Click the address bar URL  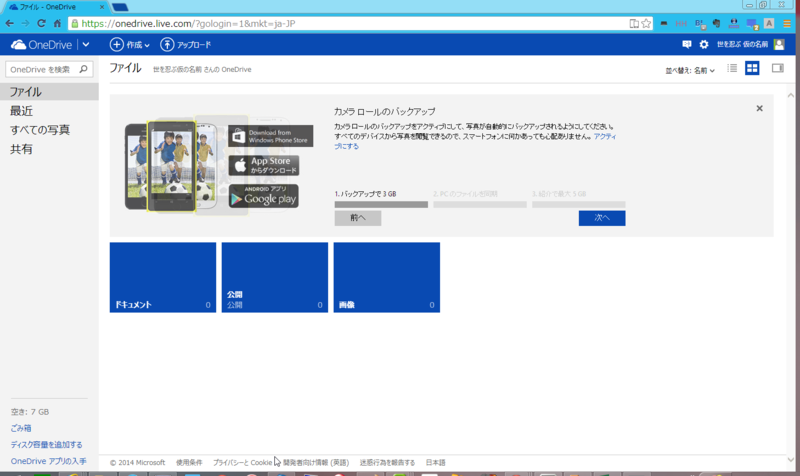tap(188, 23)
